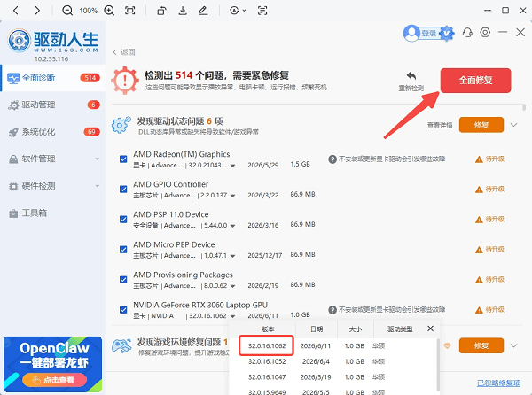
Task: Collapse the driver status issues section chevron
Action: 513,125
